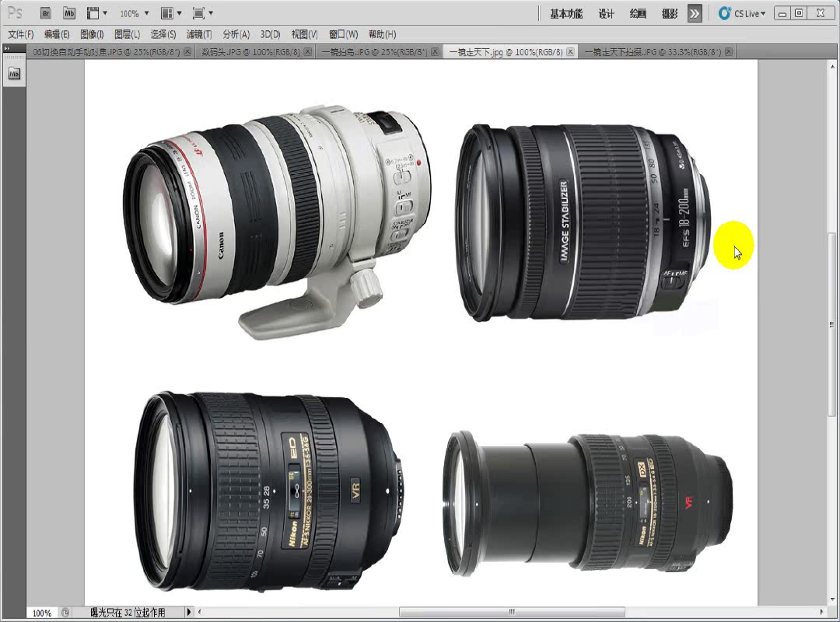
Task: Open the Arrange Documents dropdown arrow
Action: 179,13
